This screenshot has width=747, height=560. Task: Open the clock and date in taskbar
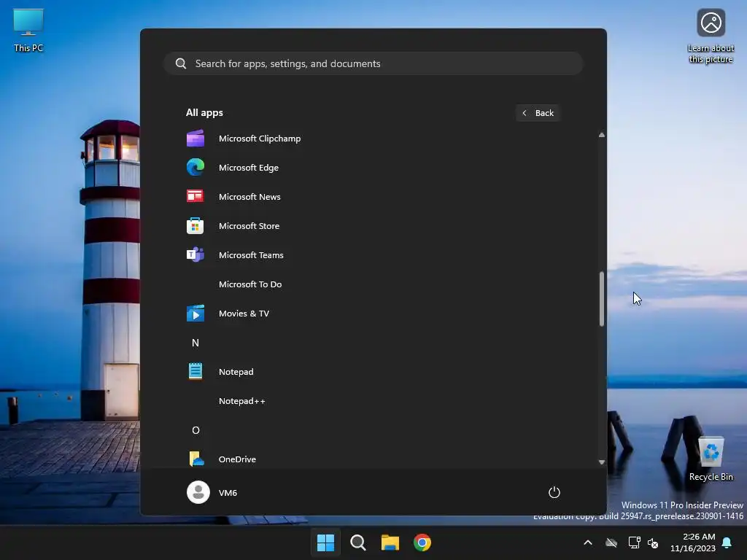pos(693,542)
